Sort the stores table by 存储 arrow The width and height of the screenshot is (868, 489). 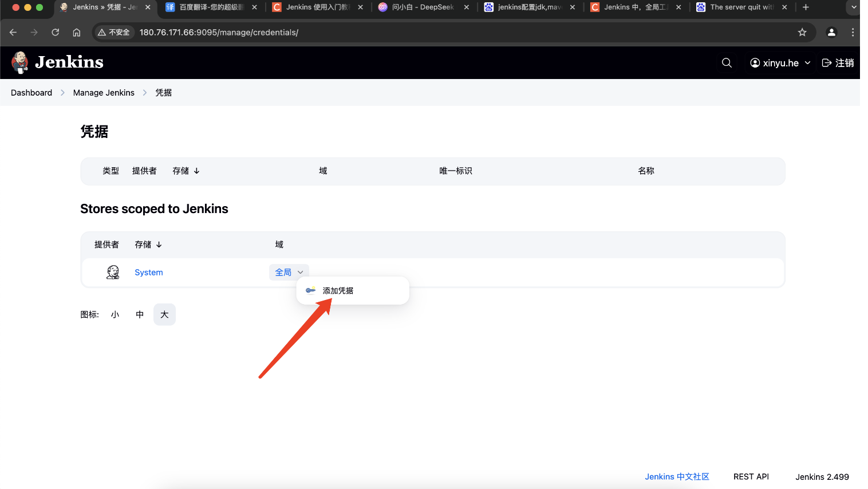[159, 244]
